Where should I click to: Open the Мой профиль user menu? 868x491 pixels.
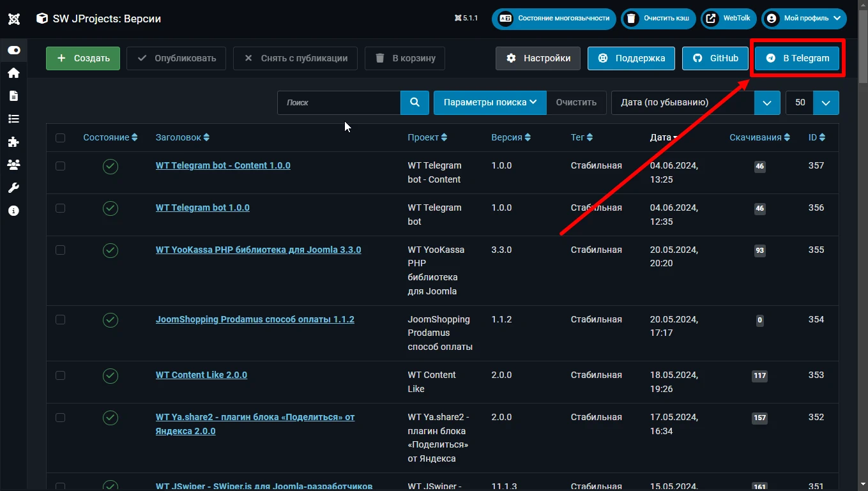803,19
